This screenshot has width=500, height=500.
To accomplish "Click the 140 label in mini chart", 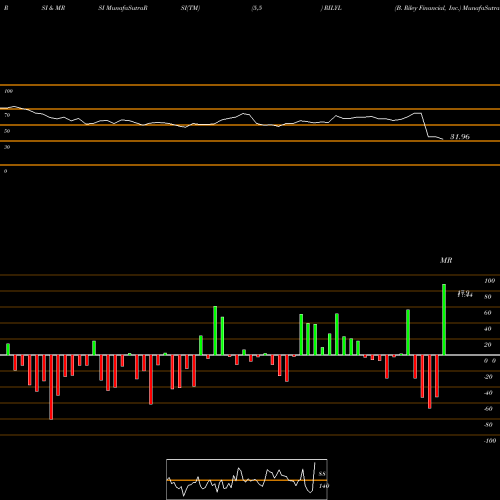I will tap(324, 486).
